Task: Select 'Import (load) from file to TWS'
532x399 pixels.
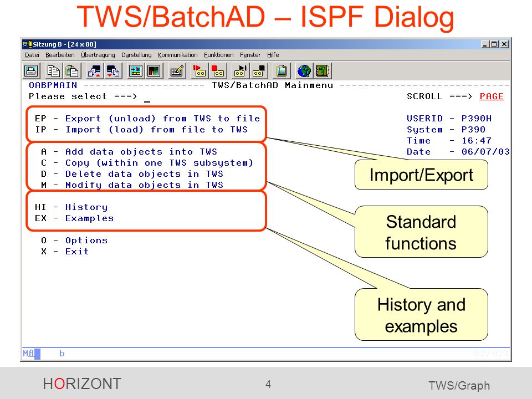Action: pyautogui.click(x=156, y=130)
